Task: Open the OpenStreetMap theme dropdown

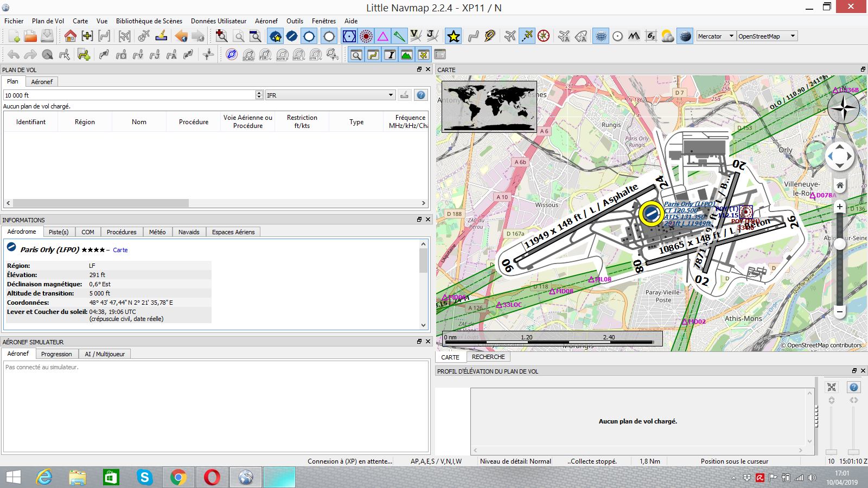Action: point(767,36)
